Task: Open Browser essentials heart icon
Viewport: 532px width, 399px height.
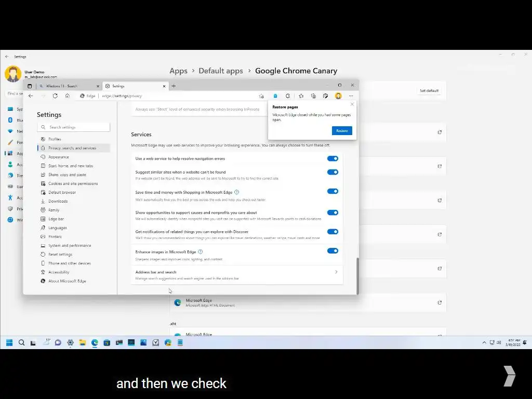Action: coord(325,96)
